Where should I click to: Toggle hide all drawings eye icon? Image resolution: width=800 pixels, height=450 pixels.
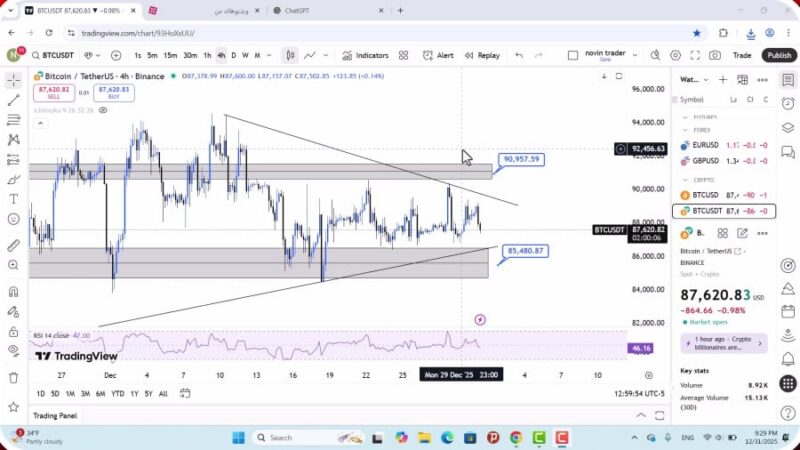pyautogui.click(x=12, y=350)
